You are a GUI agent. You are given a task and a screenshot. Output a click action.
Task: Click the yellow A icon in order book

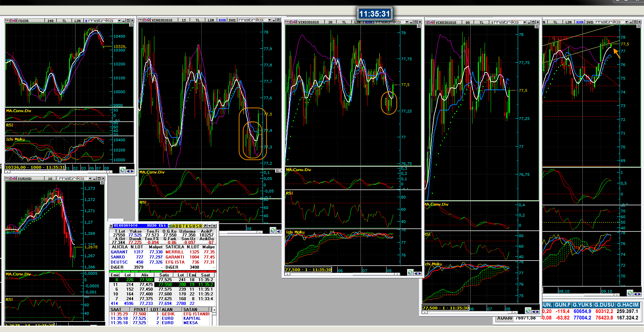tap(174, 226)
